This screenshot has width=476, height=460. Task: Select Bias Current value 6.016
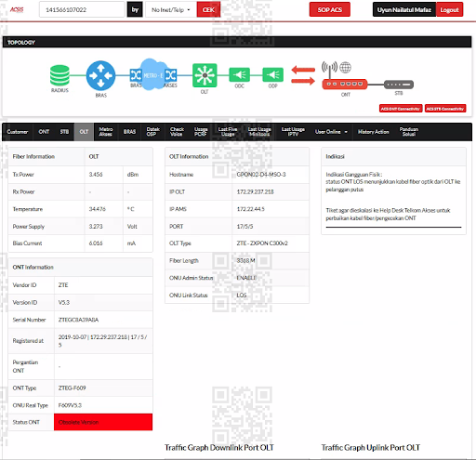click(96, 243)
